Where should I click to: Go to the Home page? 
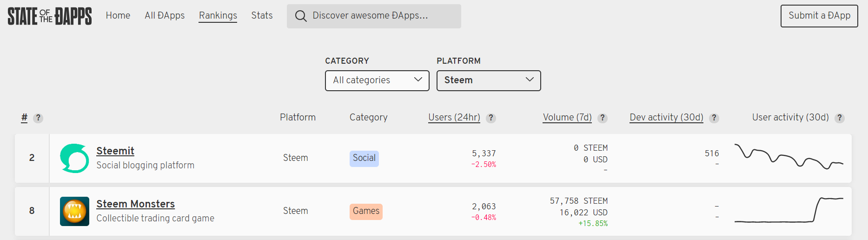coord(118,15)
